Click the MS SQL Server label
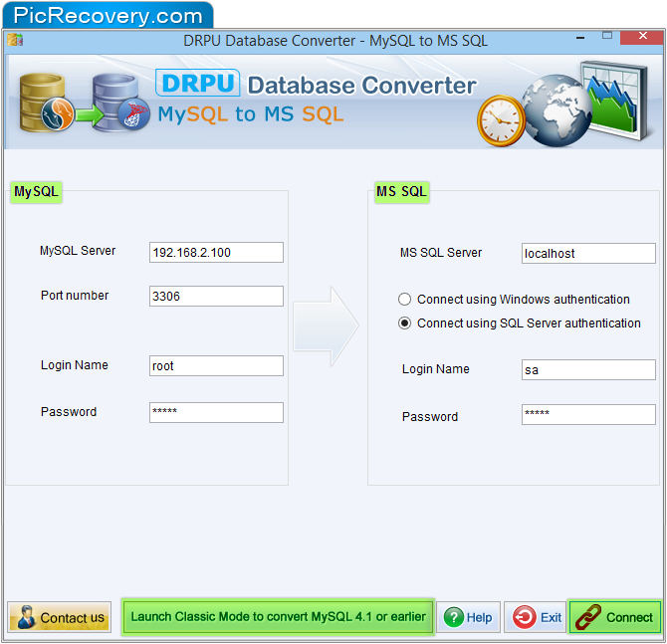Viewport: 667px width, 644px height. (441, 253)
